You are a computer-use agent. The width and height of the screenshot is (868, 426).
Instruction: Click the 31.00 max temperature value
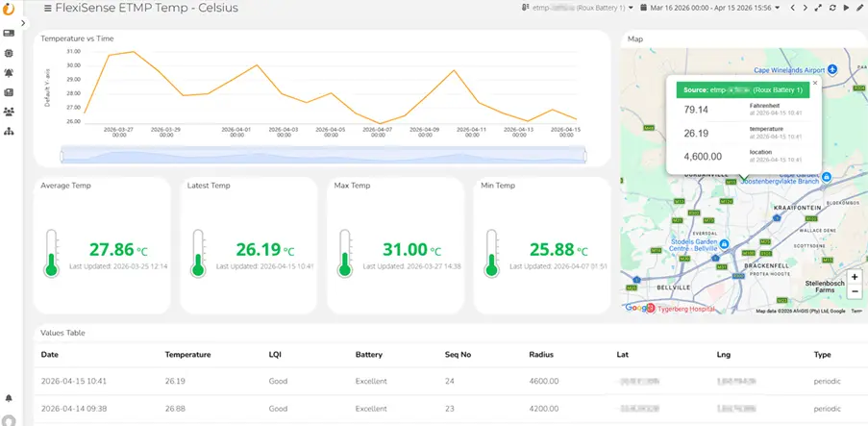[406, 250]
